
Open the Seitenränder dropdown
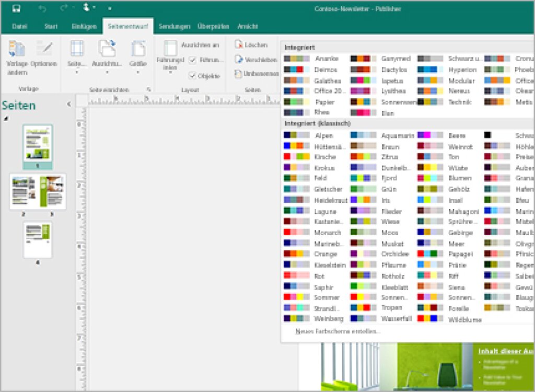(77, 56)
